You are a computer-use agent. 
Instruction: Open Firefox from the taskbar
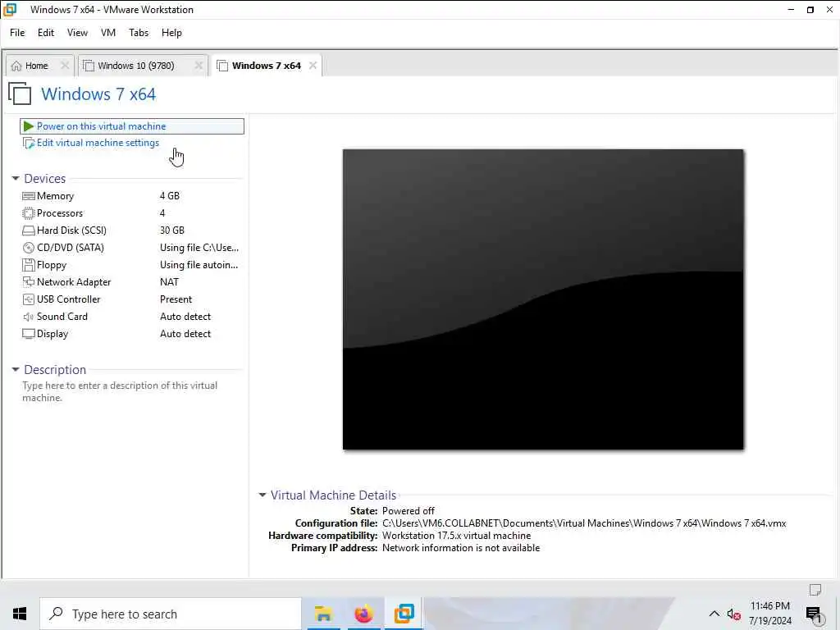point(363,614)
